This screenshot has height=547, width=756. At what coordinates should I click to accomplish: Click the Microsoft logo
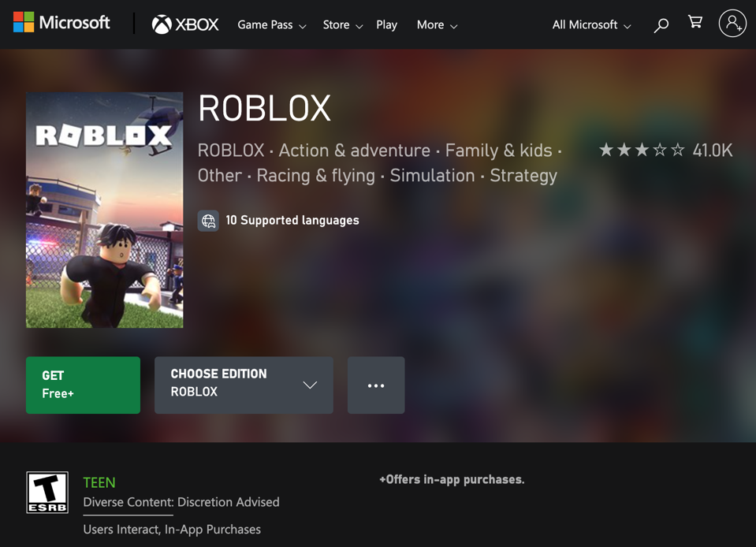pos(61,23)
